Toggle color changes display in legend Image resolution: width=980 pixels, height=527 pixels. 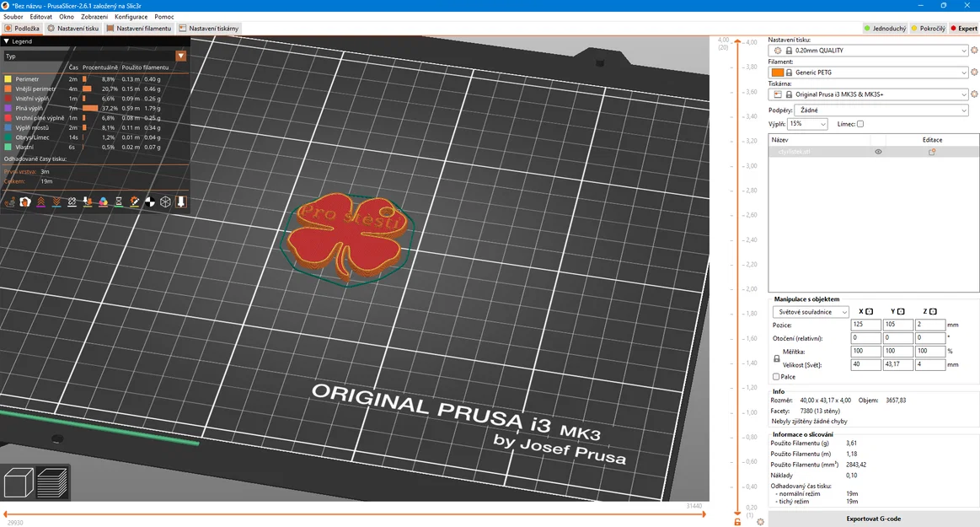click(x=102, y=202)
